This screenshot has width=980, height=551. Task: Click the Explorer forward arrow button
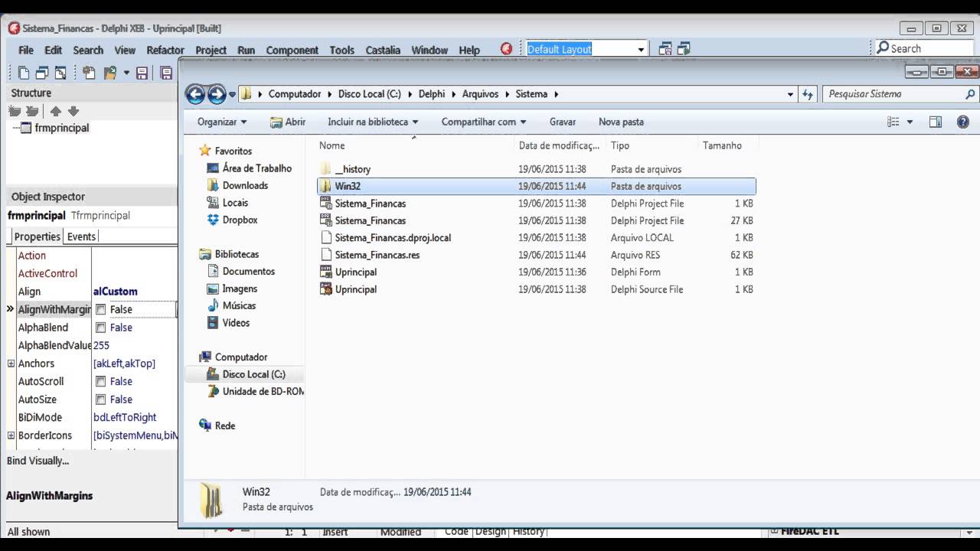point(217,94)
